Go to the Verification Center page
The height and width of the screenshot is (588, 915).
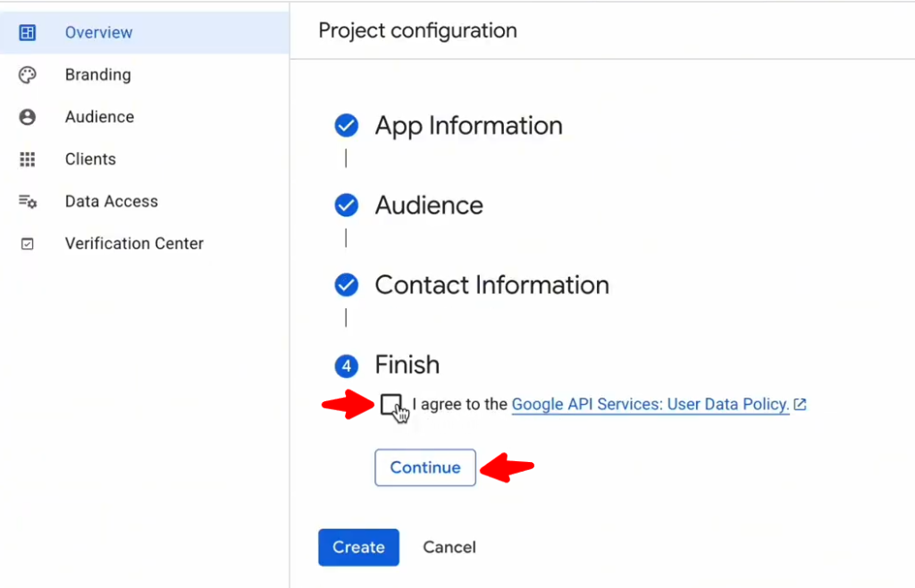click(134, 244)
